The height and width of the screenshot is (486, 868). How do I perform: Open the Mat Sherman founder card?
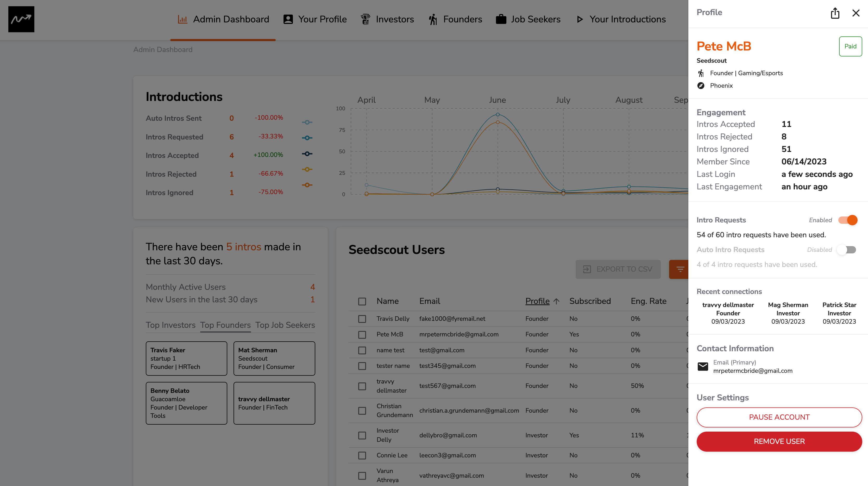(274, 358)
